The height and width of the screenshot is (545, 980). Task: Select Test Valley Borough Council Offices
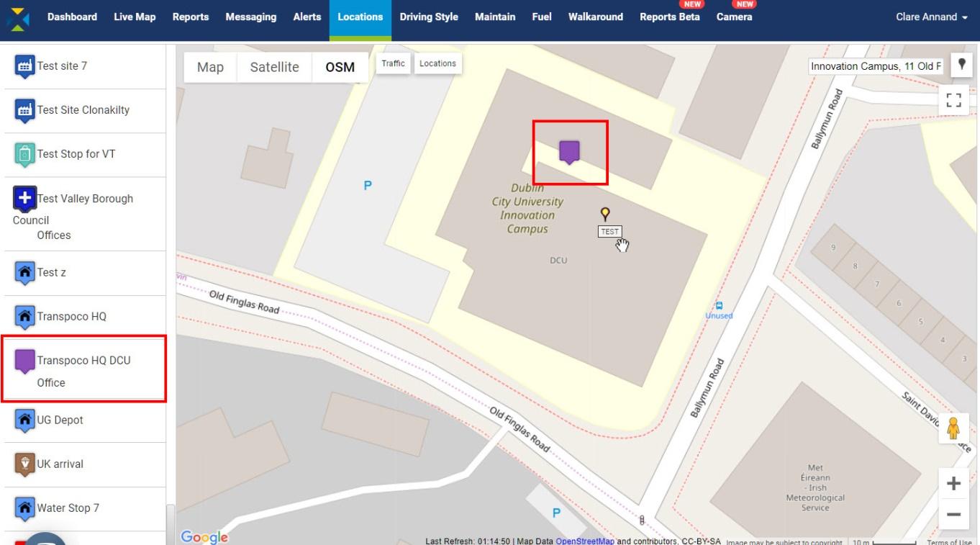[85, 214]
